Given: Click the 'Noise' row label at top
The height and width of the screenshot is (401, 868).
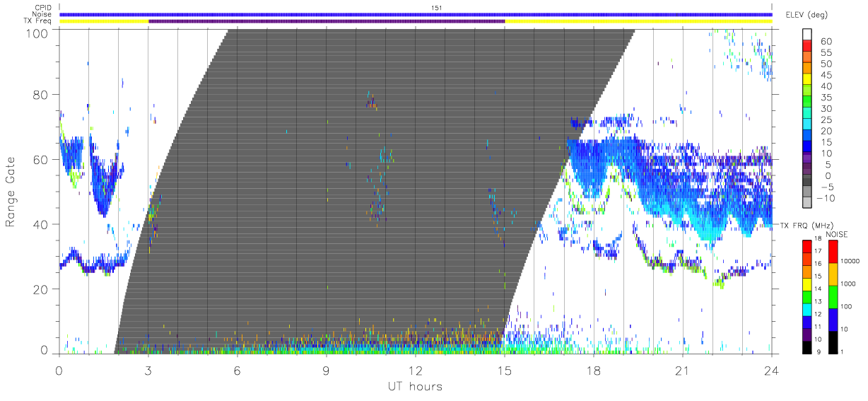Looking at the screenshot, I should click(x=43, y=14).
